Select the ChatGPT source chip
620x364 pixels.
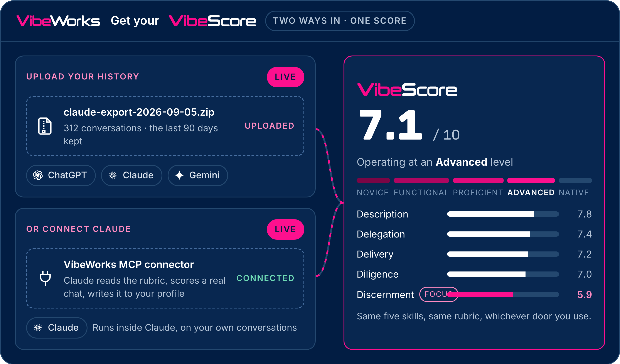(61, 175)
